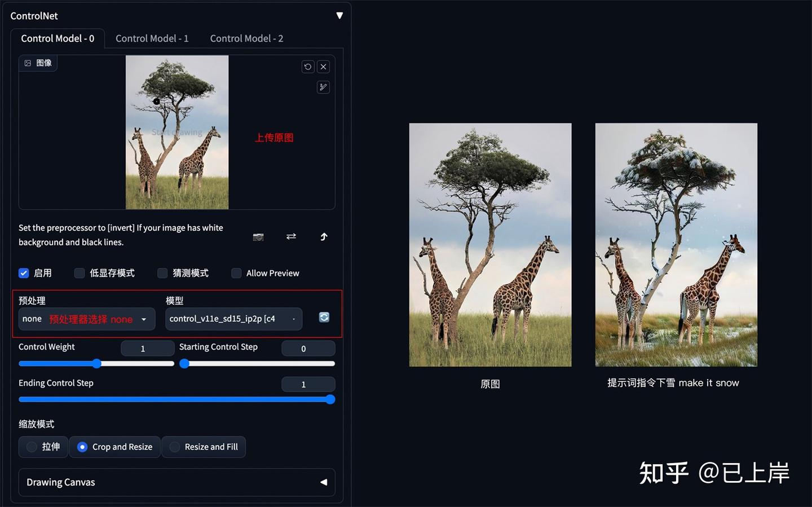812x507 pixels.
Task: Switch to the Control Model - 2 tab
Action: point(246,38)
